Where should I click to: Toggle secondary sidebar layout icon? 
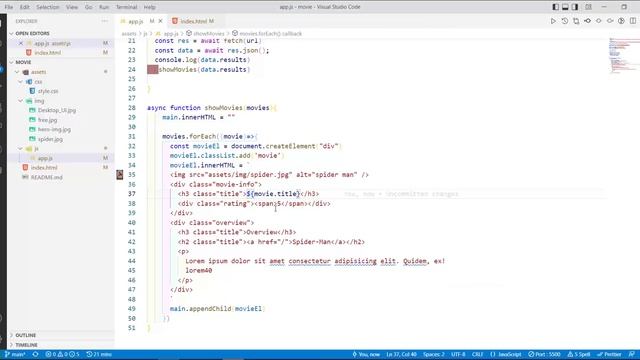(575, 7)
